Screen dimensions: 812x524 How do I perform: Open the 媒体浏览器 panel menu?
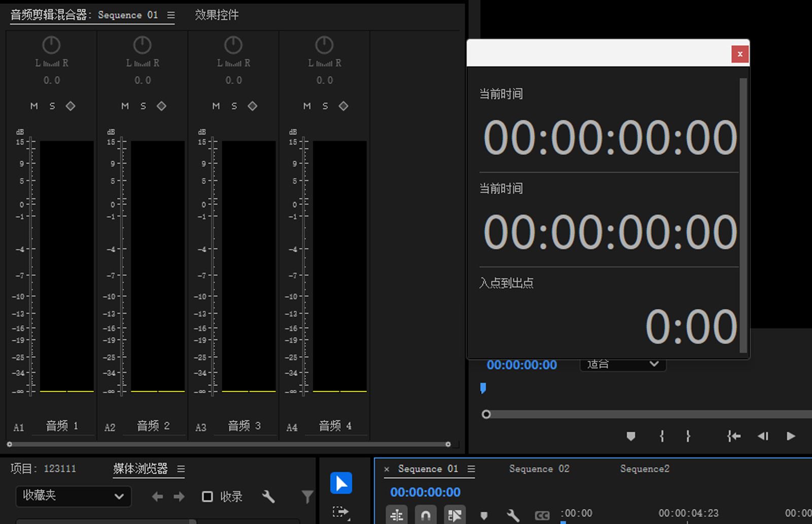pos(181,469)
